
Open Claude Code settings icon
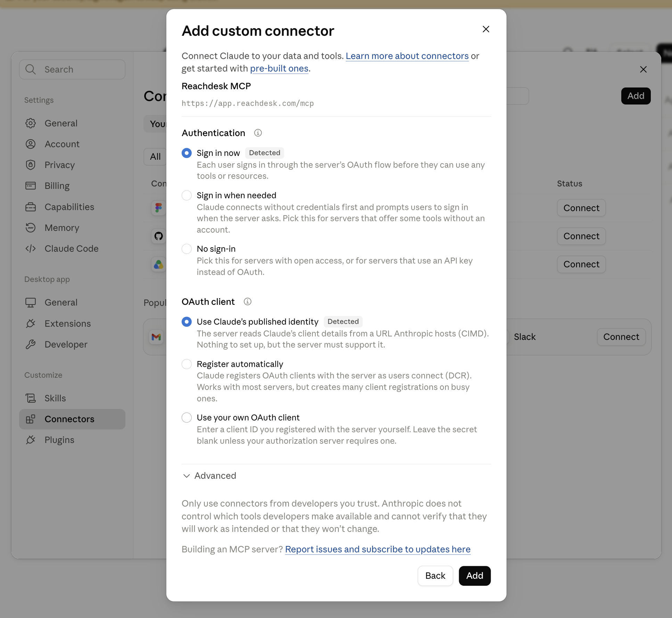tap(31, 249)
